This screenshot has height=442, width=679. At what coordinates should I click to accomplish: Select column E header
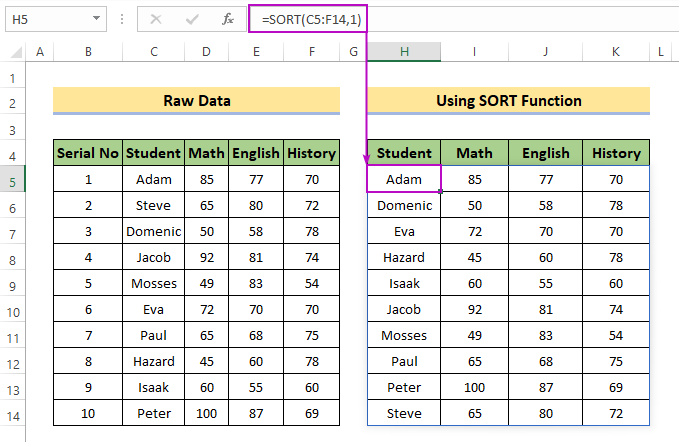255,52
